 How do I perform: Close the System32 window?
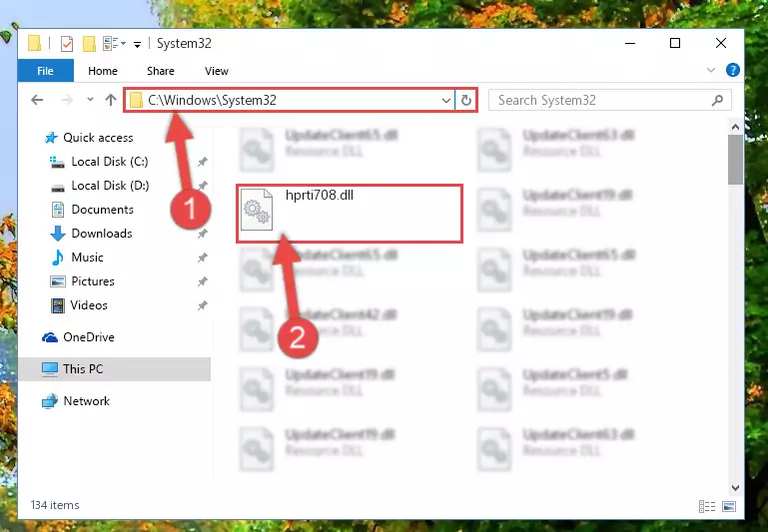(720, 43)
